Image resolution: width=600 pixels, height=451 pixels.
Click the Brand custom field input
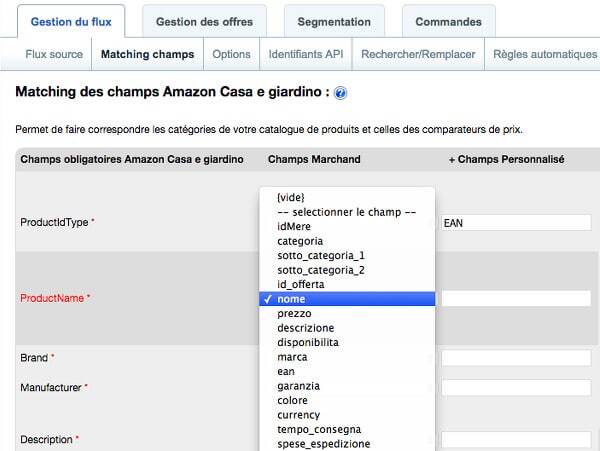(516, 358)
